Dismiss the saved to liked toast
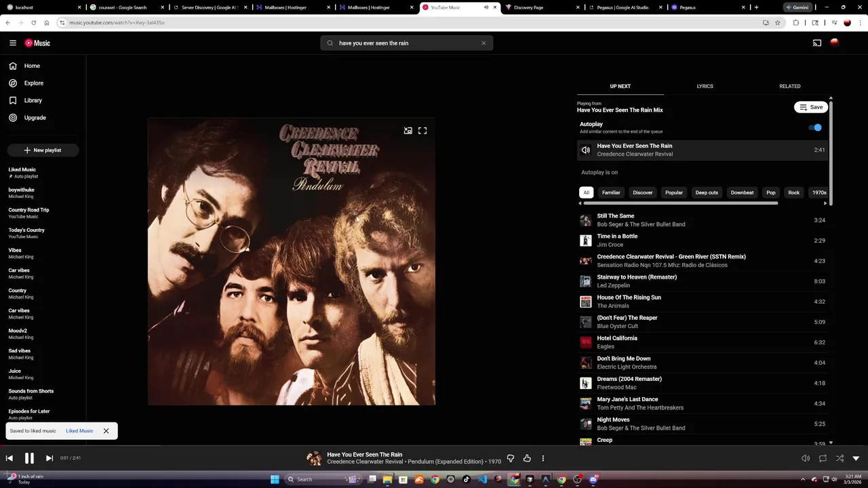The image size is (868, 488). [x=106, y=431]
